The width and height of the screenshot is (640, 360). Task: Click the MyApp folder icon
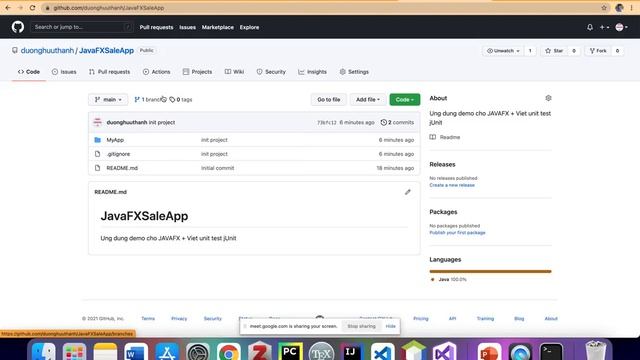pos(98,140)
